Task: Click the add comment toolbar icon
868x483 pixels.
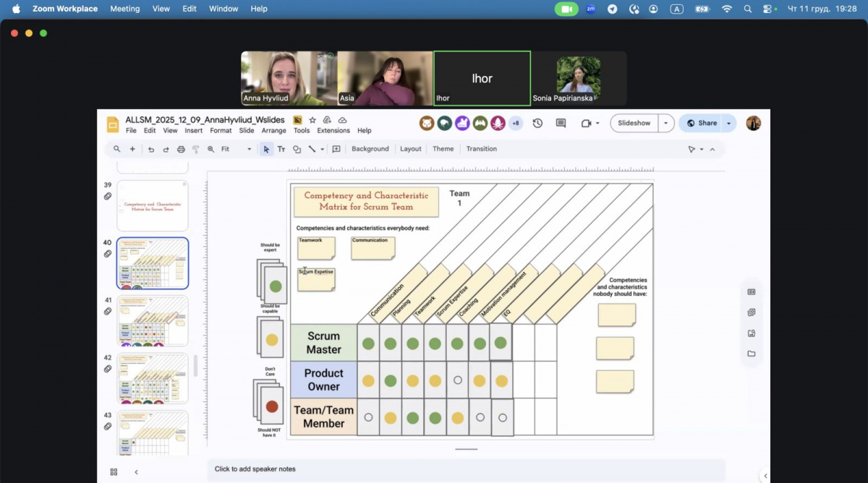Action: point(336,149)
